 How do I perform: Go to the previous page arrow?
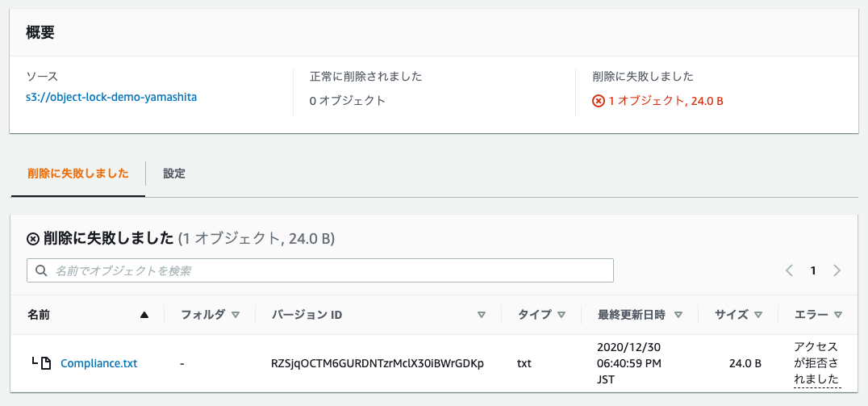coord(790,271)
